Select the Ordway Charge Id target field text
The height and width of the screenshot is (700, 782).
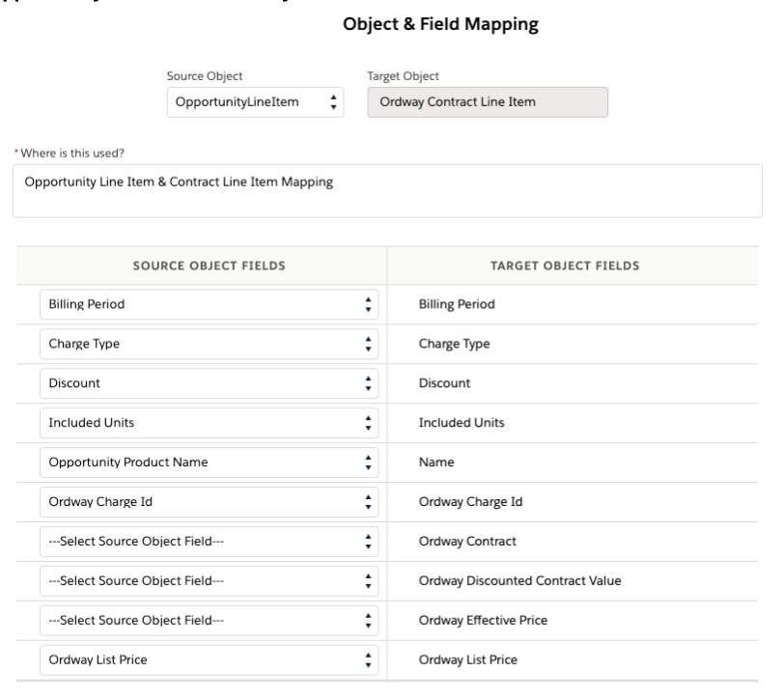click(x=471, y=502)
